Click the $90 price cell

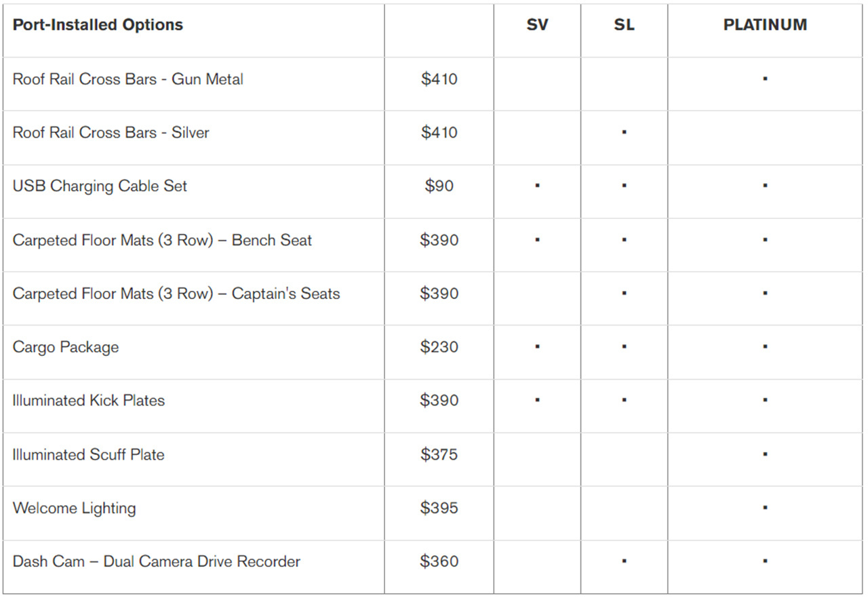439,186
